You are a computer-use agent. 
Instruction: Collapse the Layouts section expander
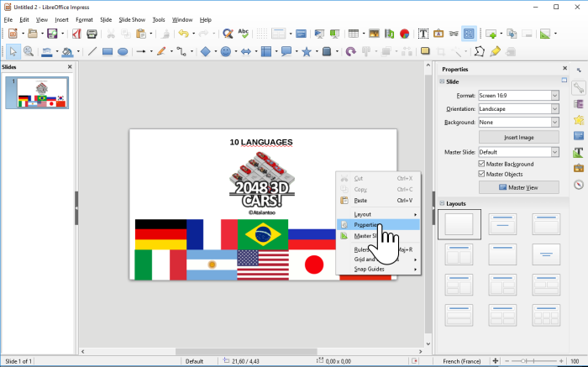tap(442, 203)
